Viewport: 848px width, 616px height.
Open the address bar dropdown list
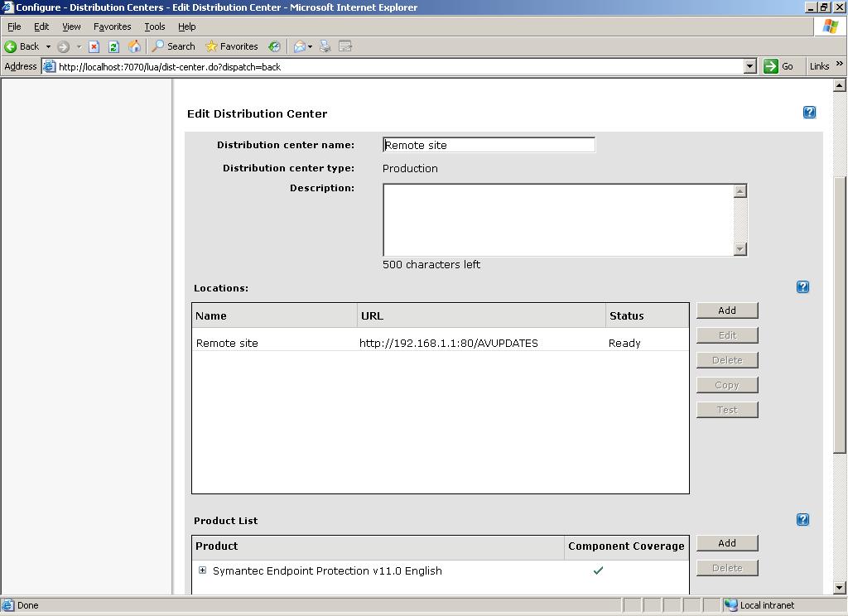pos(749,66)
